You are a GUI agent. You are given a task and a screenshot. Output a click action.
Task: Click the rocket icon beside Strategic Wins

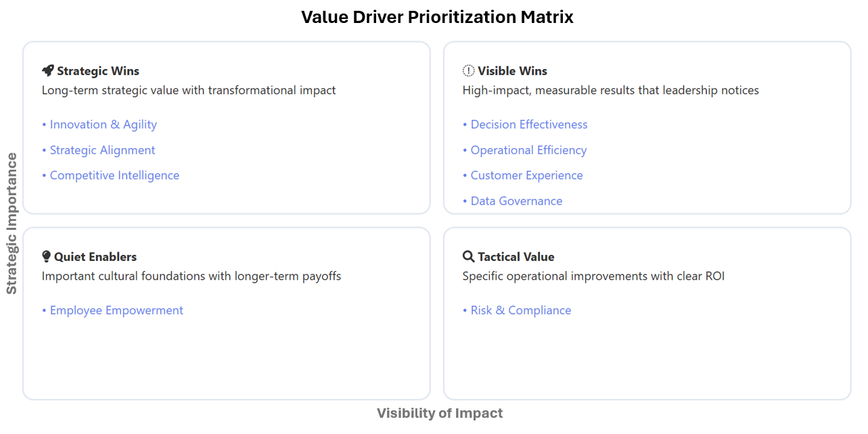pyautogui.click(x=47, y=71)
